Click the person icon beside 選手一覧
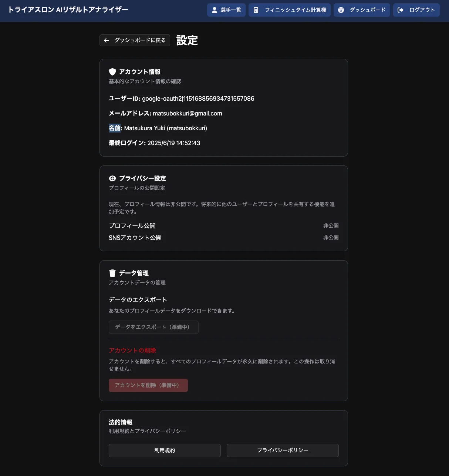This screenshot has width=449, height=476. click(214, 10)
